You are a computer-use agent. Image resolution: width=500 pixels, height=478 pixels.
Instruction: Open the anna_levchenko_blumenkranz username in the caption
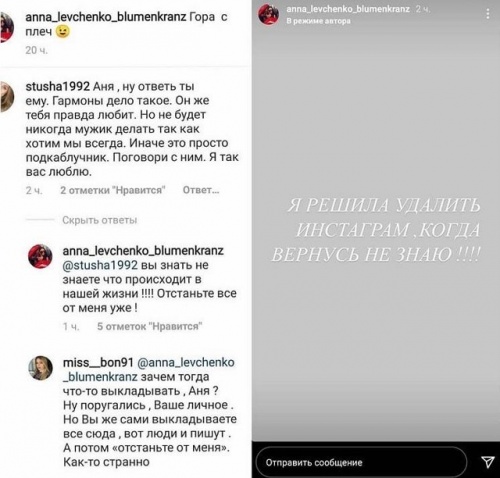click(x=106, y=17)
